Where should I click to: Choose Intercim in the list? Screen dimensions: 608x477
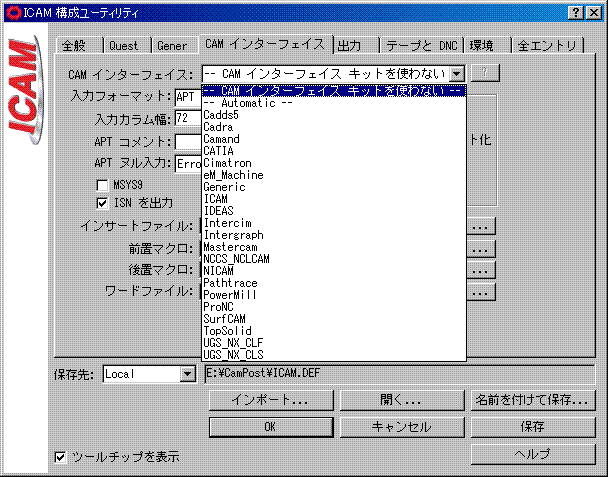(334, 223)
